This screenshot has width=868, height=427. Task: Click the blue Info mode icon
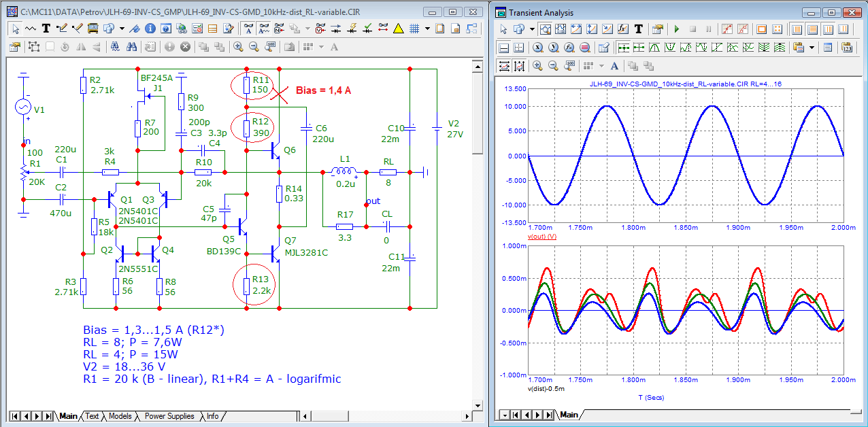click(x=150, y=29)
